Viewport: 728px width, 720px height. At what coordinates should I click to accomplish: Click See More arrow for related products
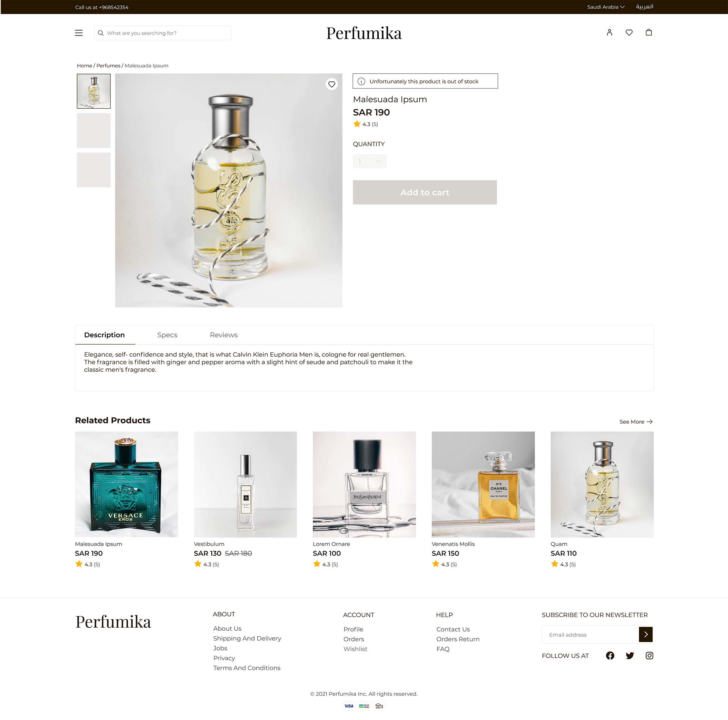[x=636, y=422]
